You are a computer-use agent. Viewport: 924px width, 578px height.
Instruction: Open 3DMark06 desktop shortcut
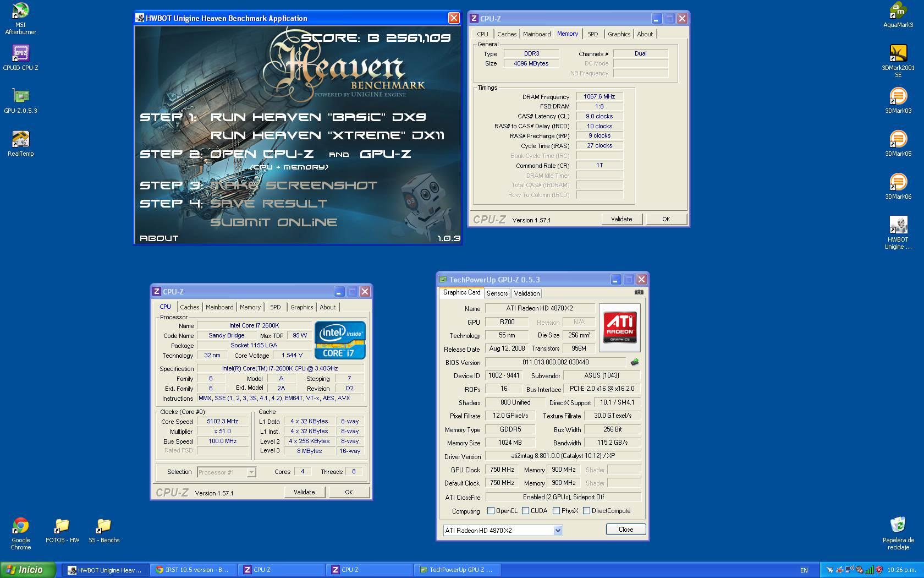[898, 187]
